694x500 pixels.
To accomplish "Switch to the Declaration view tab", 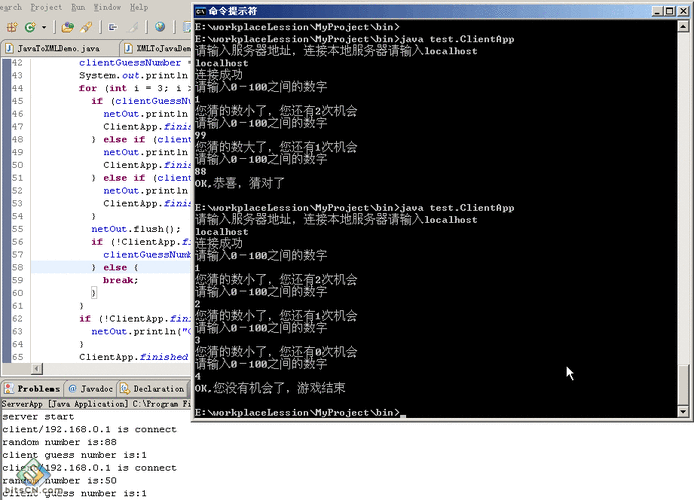I will coord(153,388).
